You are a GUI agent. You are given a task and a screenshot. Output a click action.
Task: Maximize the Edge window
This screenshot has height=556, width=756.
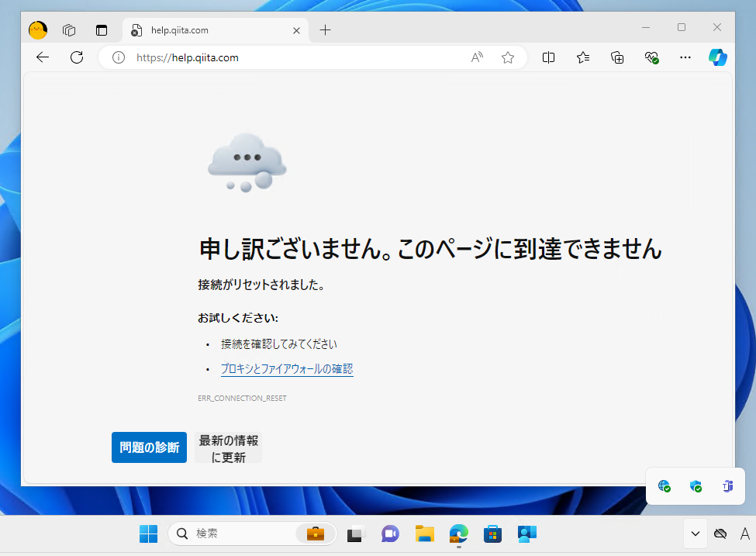pos(682,27)
